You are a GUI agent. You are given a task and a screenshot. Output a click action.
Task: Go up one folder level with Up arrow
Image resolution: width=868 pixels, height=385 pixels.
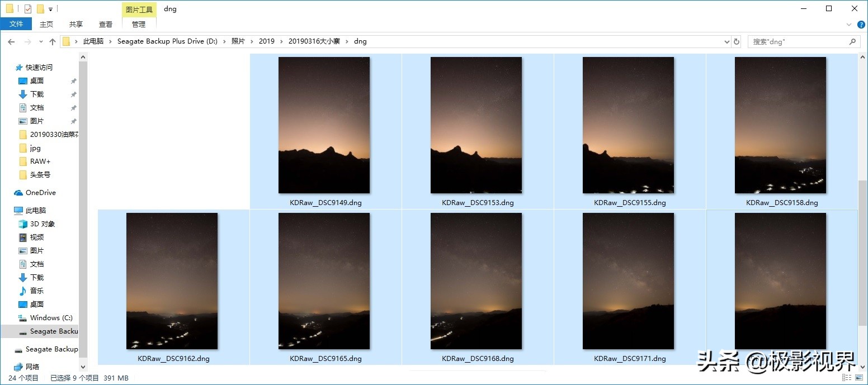pyautogui.click(x=53, y=42)
